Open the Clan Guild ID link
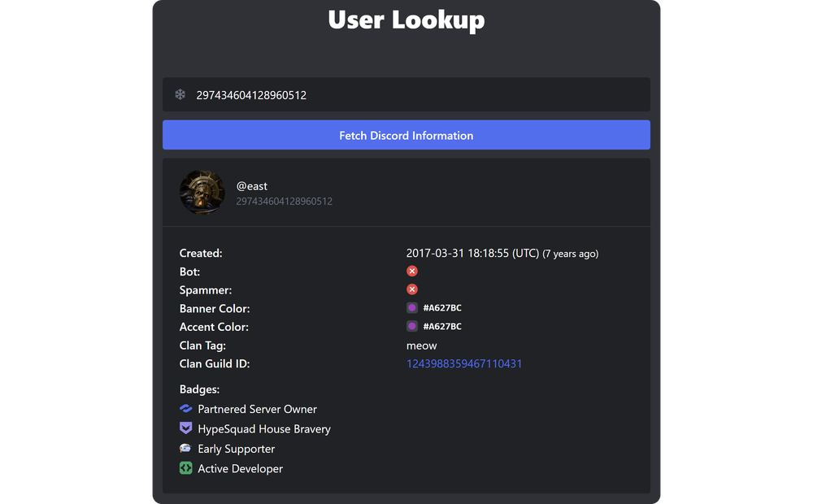Image resolution: width=813 pixels, height=504 pixels. 463,363
